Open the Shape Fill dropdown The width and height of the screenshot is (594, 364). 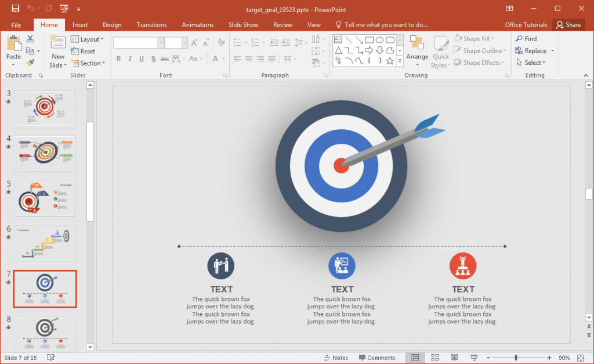pyautogui.click(x=477, y=38)
